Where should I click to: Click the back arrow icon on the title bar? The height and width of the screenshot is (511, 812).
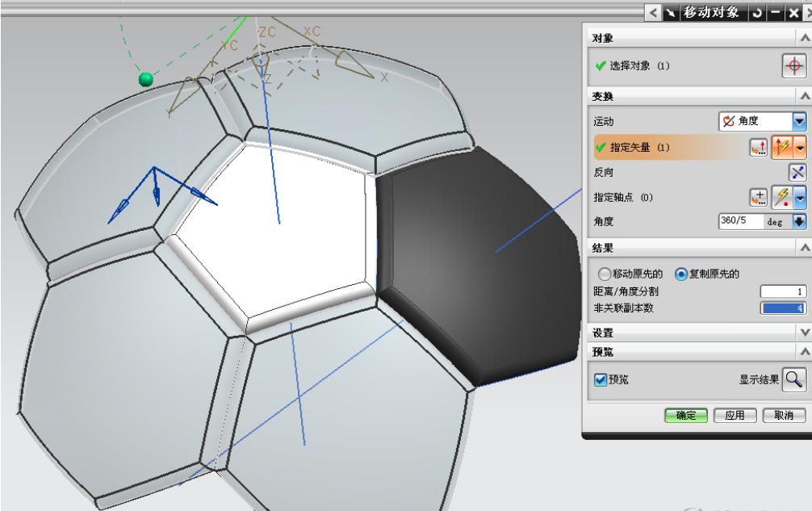pyautogui.click(x=652, y=11)
